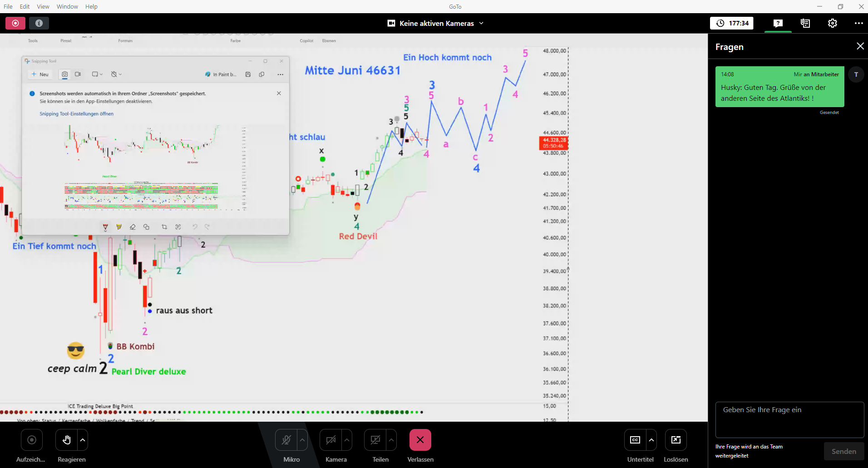
Task: Open the View menu
Action: 43,6
